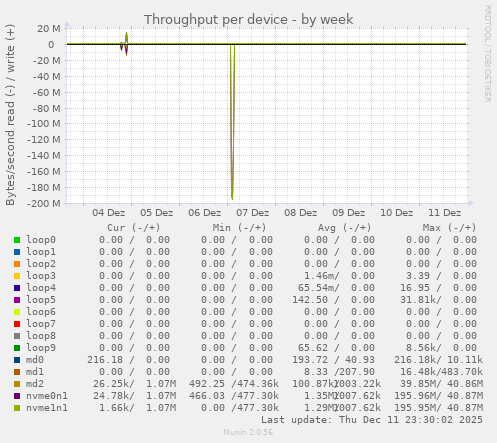
Task: Click the '10 Dez' x-axis date label
Action: [x=397, y=213]
